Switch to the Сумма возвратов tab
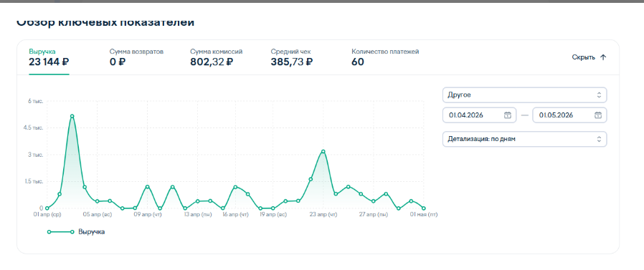Image resolution: width=644 pixels, height=270 pixels. (x=136, y=57)
